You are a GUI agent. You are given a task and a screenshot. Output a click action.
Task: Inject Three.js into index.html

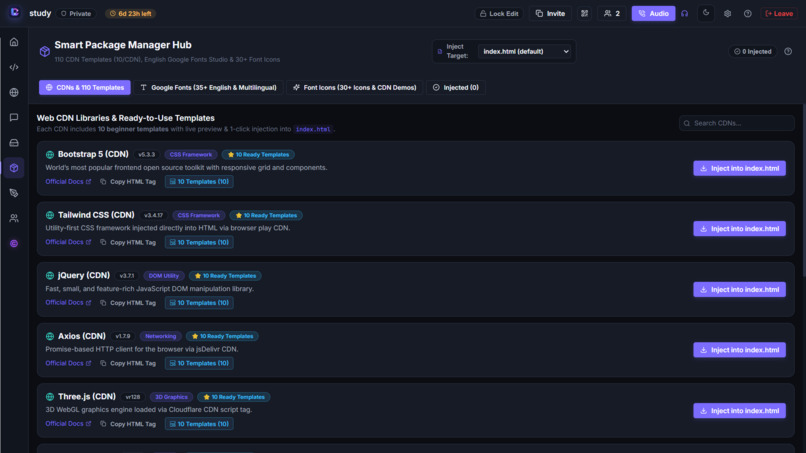(x=739, y=411)
